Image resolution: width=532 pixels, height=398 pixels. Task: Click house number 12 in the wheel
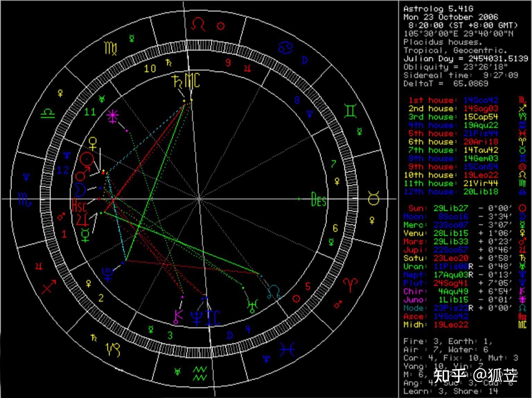point(63,170)
